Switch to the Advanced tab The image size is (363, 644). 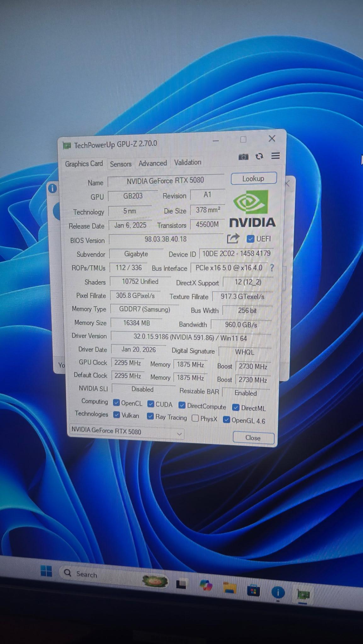153,163
